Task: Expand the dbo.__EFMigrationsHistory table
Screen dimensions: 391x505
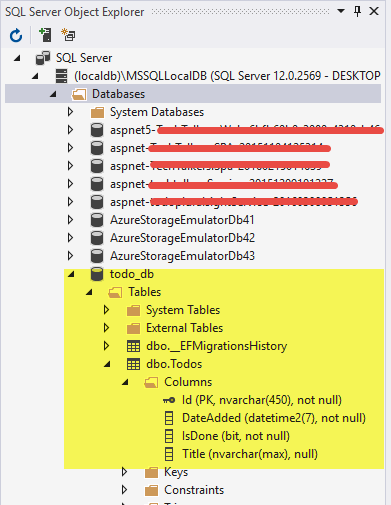Action: tap(106, 346)
